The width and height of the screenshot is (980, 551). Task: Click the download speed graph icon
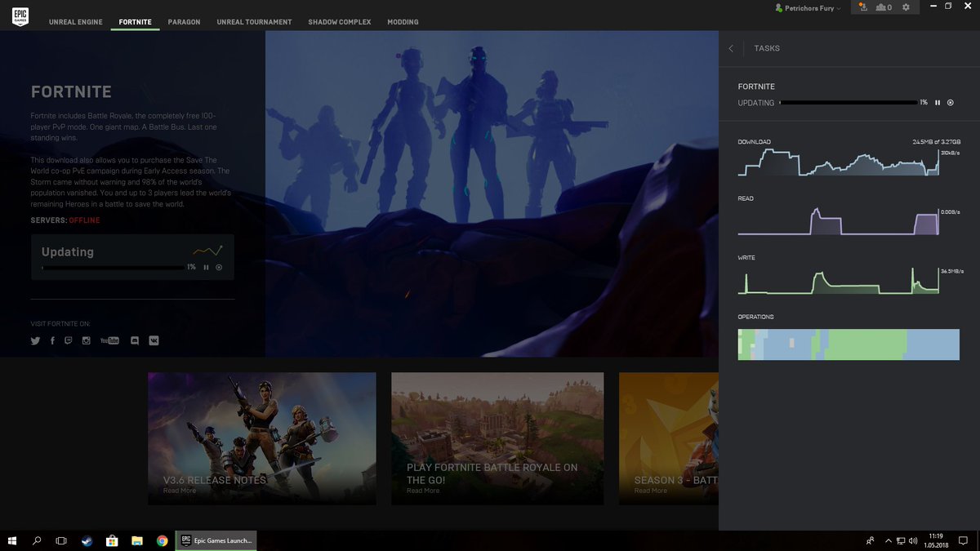pyautogui.click(x=207, y=251)
